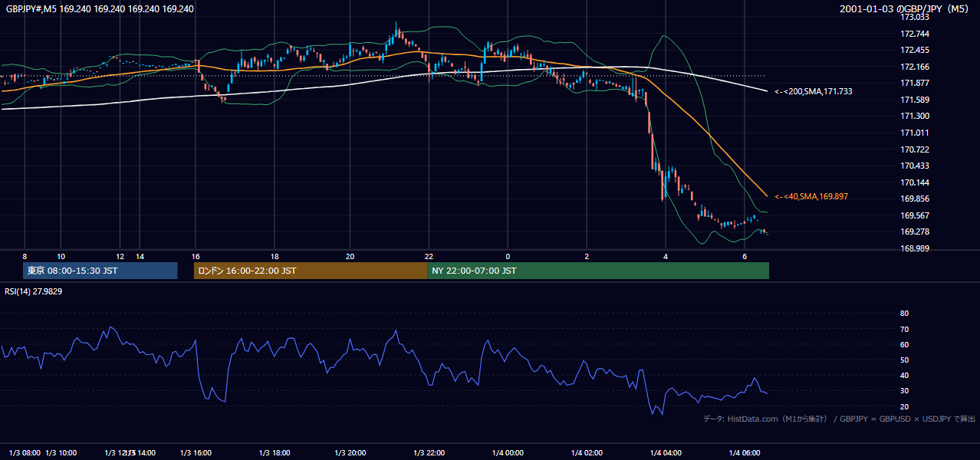The image size is (980, 460).
Task: Click the RSI scale value 50
Action: [x=904, y=360]
